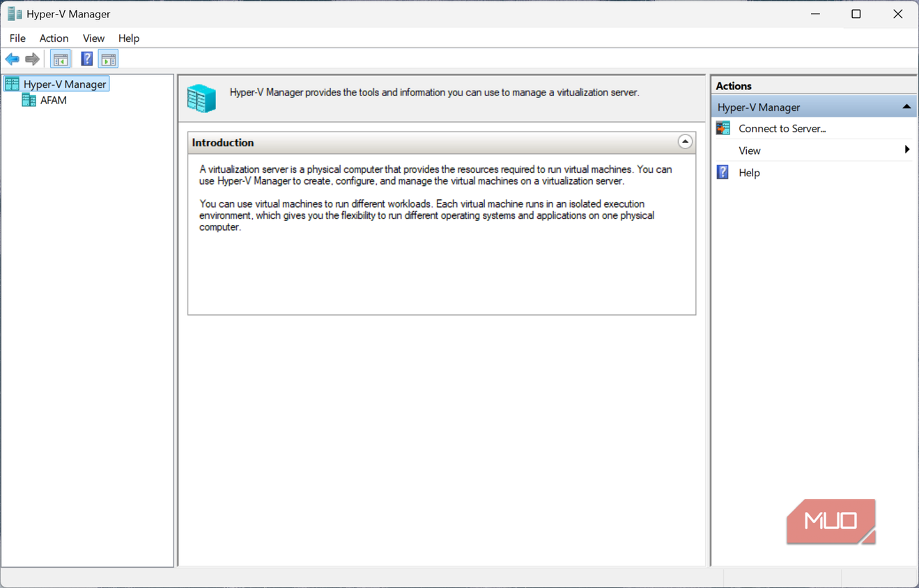Screen dimensions: 919x588
Task: Click the Hyper-V Manager tree node icon
Action: tap(13, 84)
